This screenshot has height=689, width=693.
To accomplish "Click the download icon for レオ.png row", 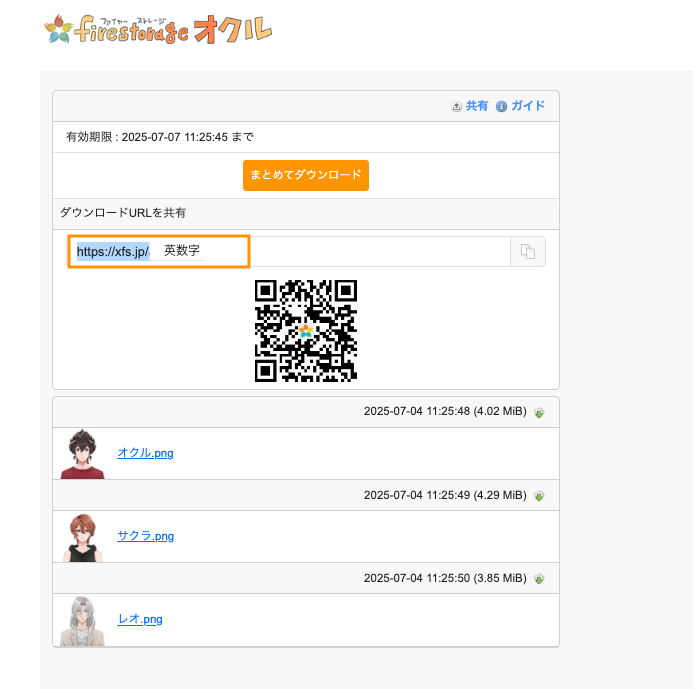I will (539, 579).
